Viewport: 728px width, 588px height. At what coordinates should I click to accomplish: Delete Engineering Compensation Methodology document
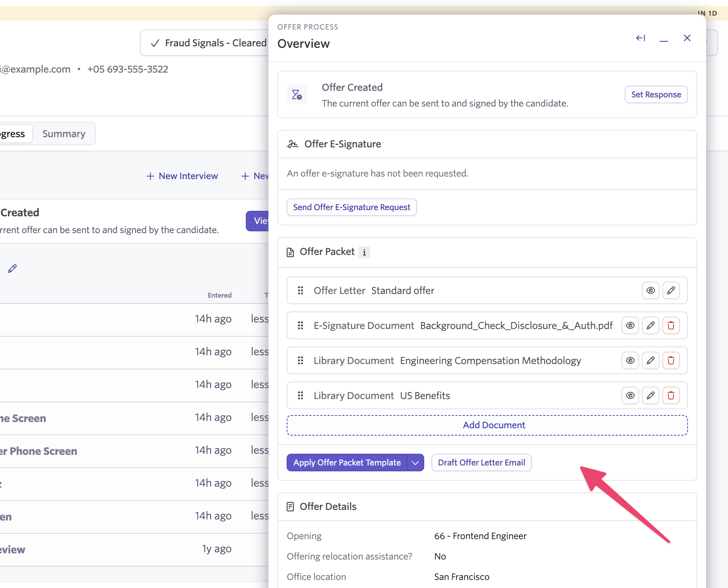pyautogui.click(x=671, y=360)
